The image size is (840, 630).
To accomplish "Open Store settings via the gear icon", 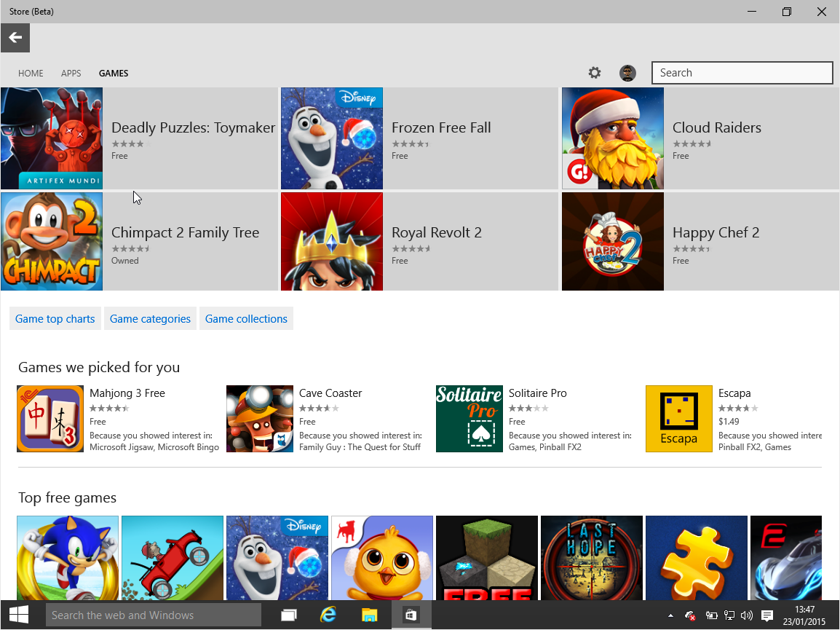I will 595,73.
